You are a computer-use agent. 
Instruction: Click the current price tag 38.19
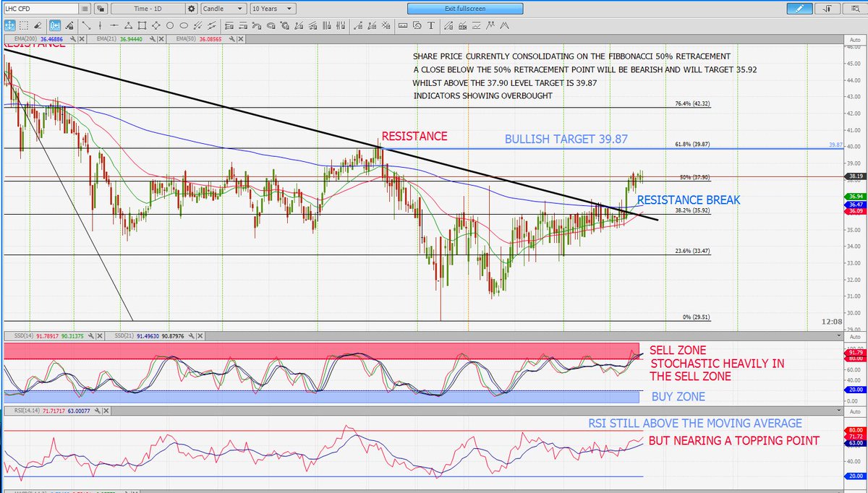pos(854,176)
